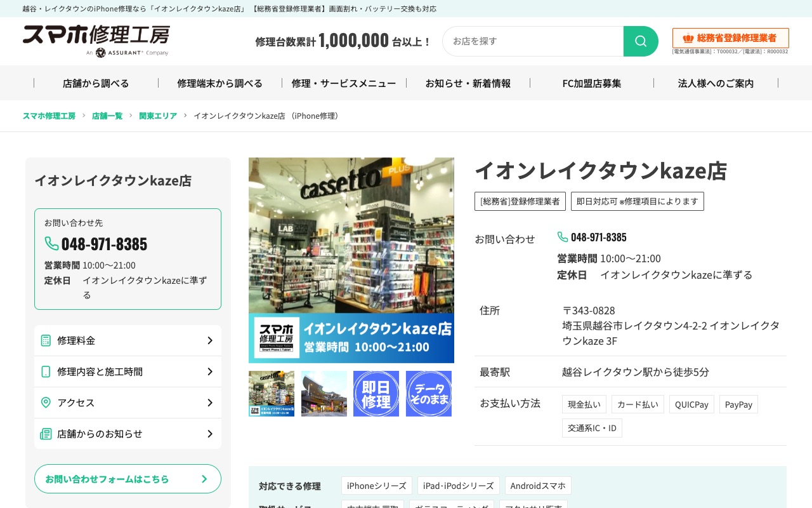Call the sidebar number 048-971-8385
This screenshot has width=812, height=508.
104,244
